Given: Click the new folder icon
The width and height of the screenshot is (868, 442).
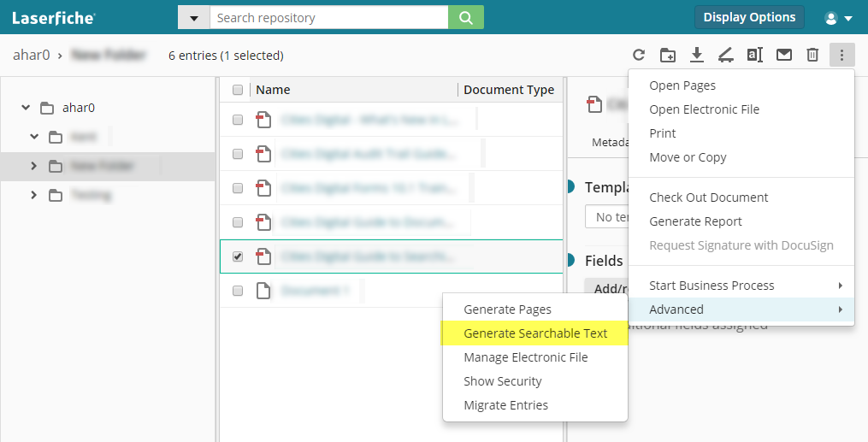Looking at the screenshot, I should pos(668,56).
